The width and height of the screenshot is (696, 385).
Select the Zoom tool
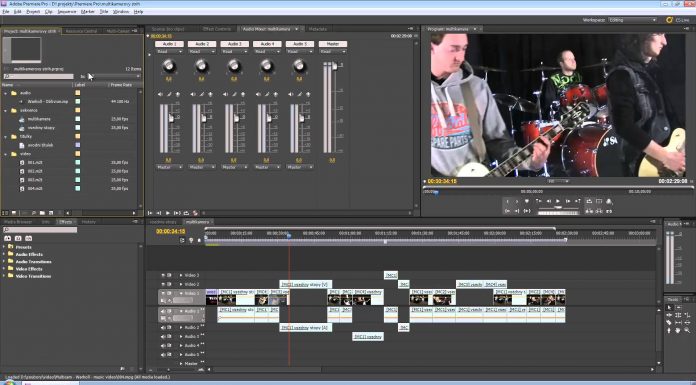pos(687,330)
